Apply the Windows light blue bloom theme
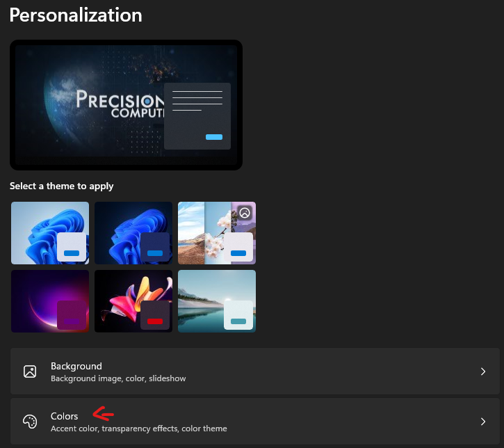The height and width of the screenshot is (448, 504). coord(50,233)
